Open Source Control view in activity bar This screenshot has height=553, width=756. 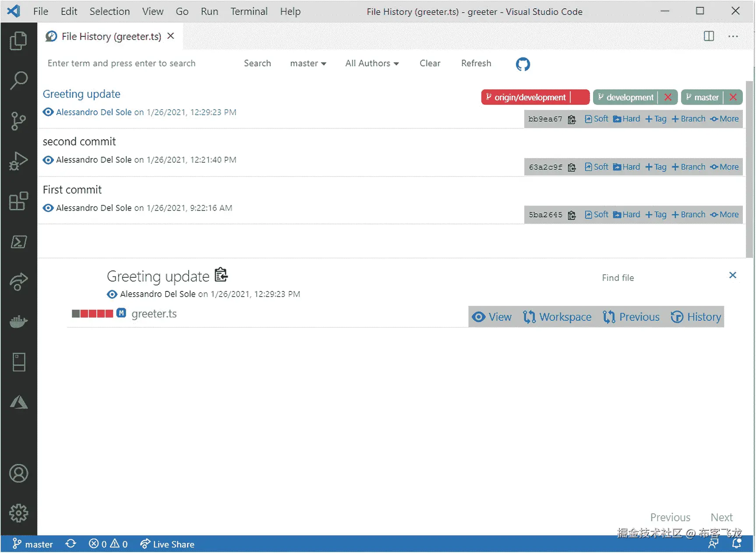click(x=18, y=121)
